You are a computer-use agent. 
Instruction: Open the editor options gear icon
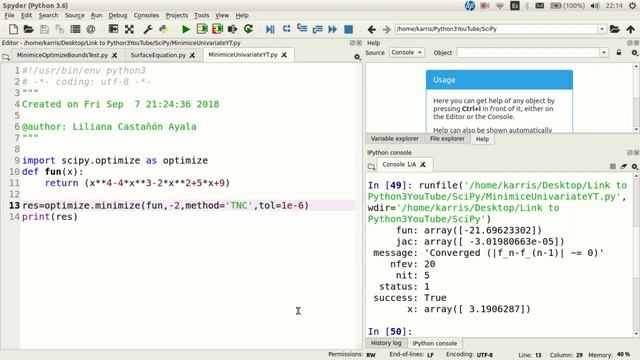357,57
